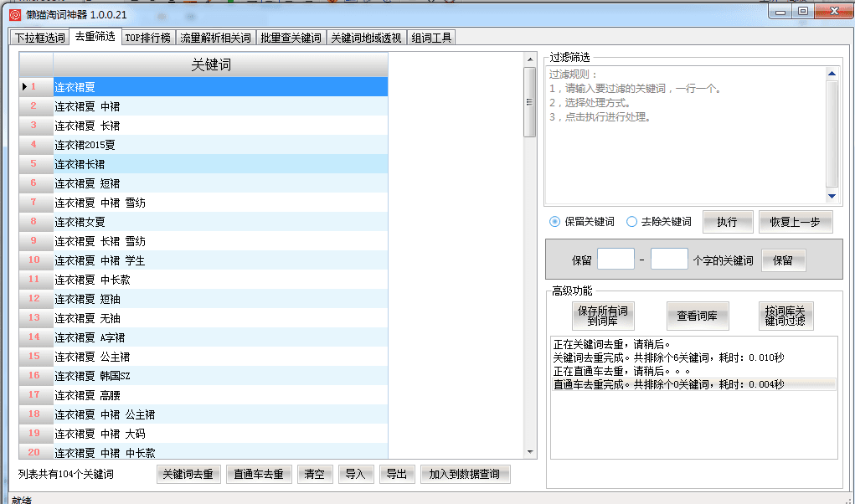Open the 组词工具 tab
855x504 pixels.
coord(432,38)
